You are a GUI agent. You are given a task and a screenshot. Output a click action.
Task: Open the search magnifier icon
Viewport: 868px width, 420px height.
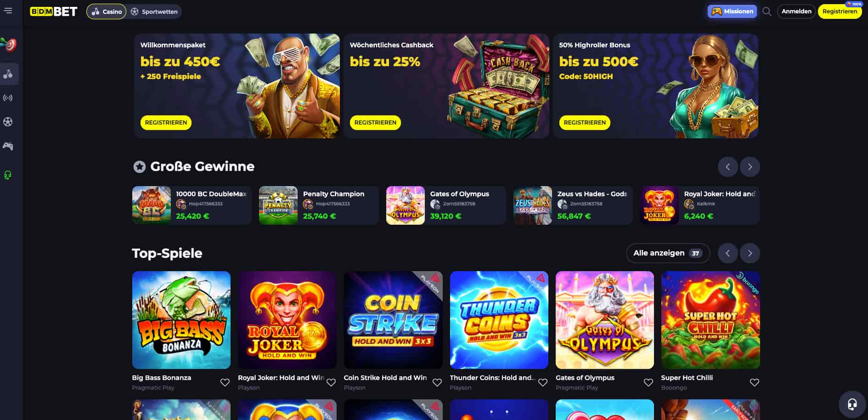click(767, 11)
